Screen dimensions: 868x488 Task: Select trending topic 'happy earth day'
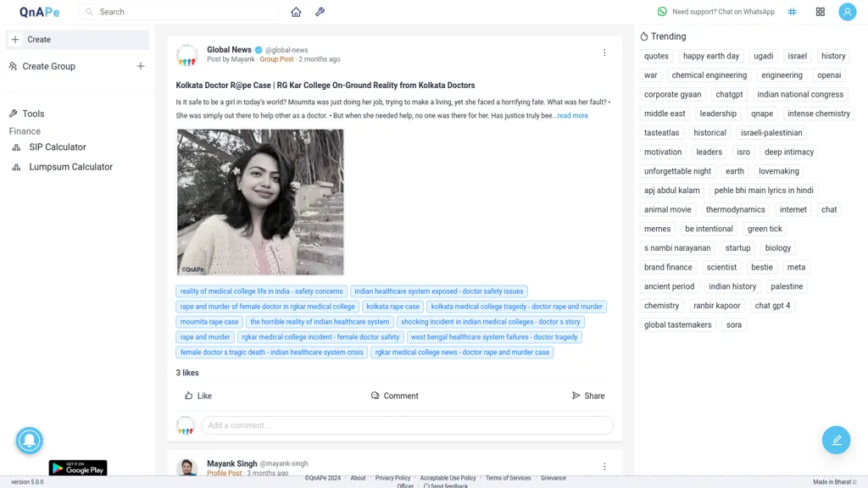coord(711,56)
